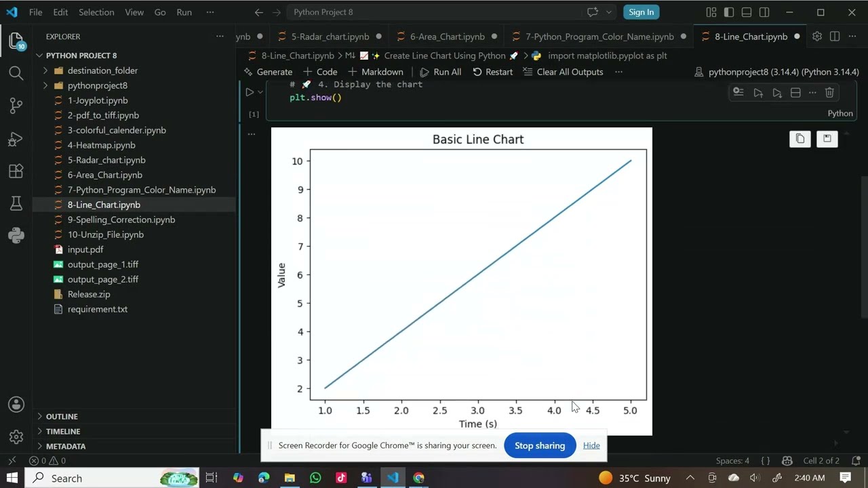The width and height of the screenshot is (868, 488).
Task: Split the editor to the right
Action: [x=835, y=37]
